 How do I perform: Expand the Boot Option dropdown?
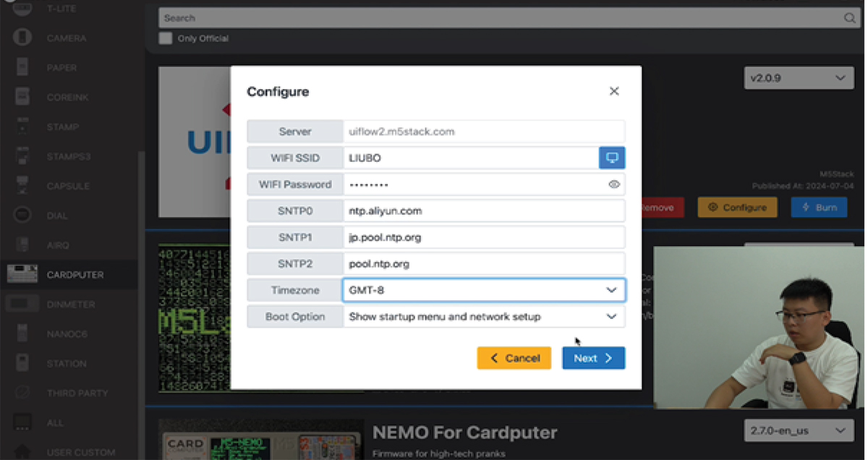pyautogui.click(x=483, y=317)
